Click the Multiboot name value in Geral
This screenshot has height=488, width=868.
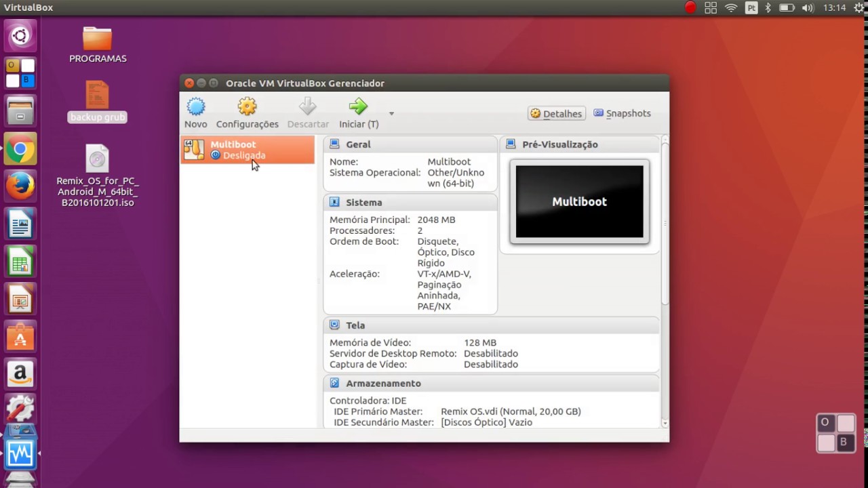[x=449, y=161]
